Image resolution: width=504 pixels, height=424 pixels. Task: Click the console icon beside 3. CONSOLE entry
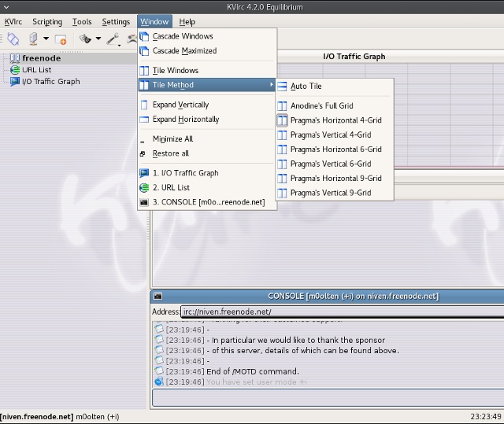point(144,202)
